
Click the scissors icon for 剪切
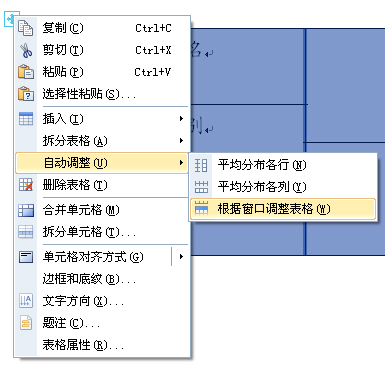coord(26,50)
